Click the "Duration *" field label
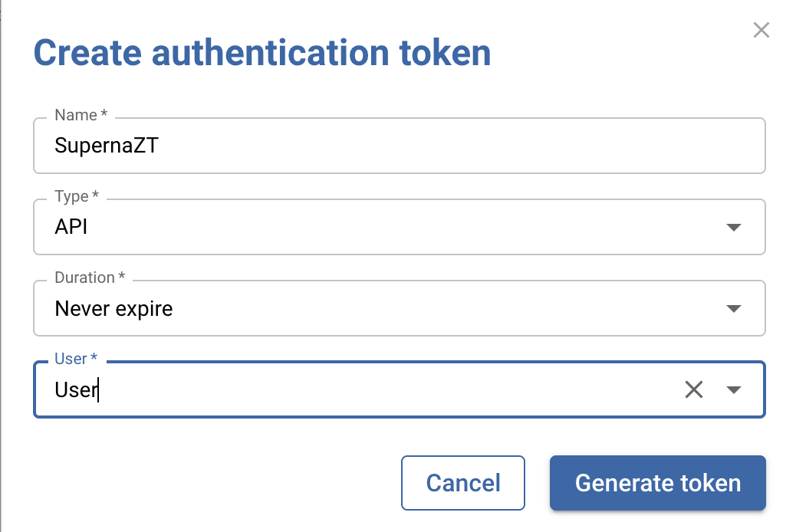796x532 pixels. [90, 277]
